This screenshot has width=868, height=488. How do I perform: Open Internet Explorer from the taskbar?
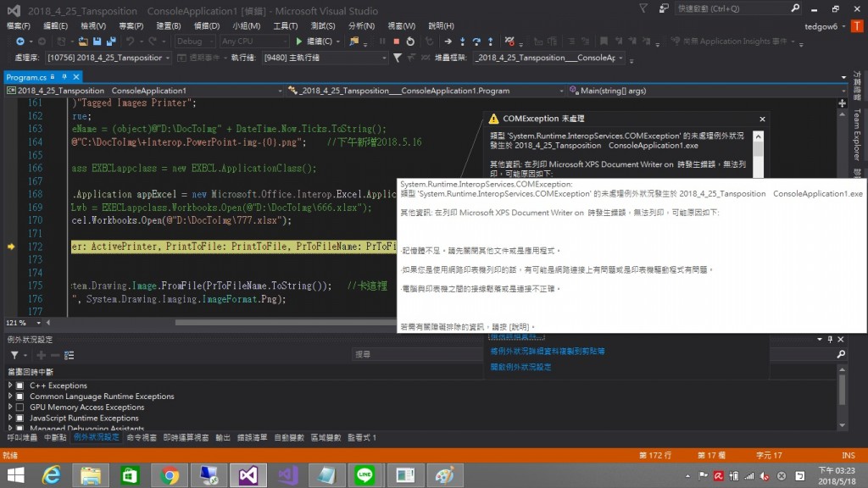pyautogui.click(x=52, y=475)
